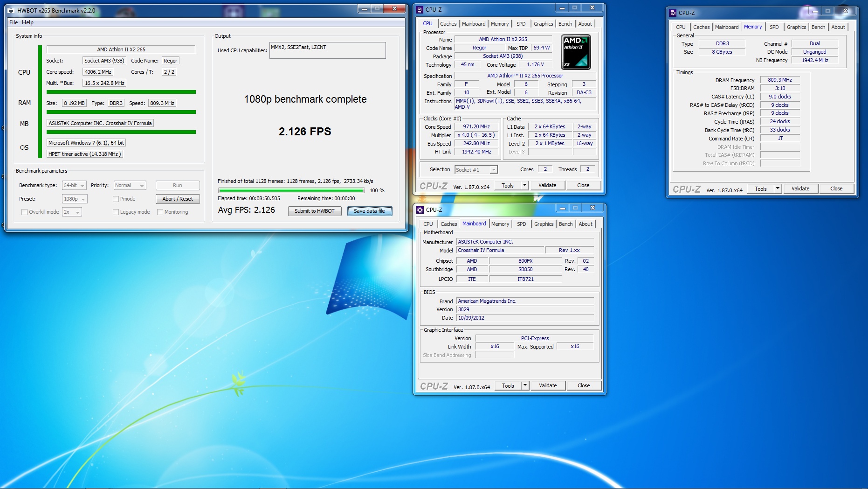Open the Benchmark type 64-bit dropdown
This screenshot has height=489, width=868.
click(x=75, y=185)
